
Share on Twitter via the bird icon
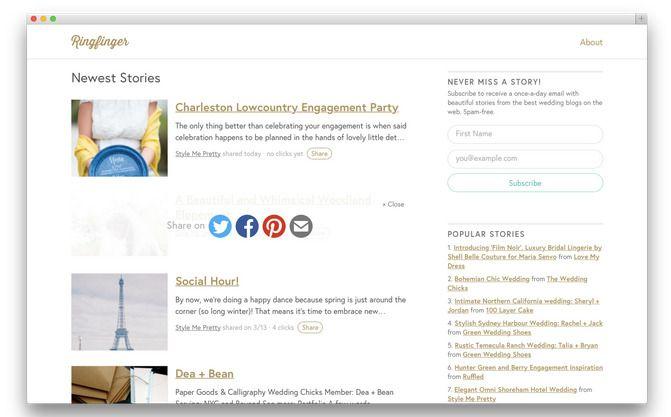click(220, 226)
